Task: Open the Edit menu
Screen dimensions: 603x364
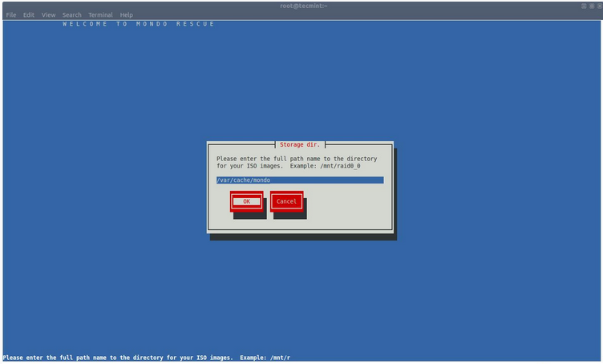Action: (29, 15)
